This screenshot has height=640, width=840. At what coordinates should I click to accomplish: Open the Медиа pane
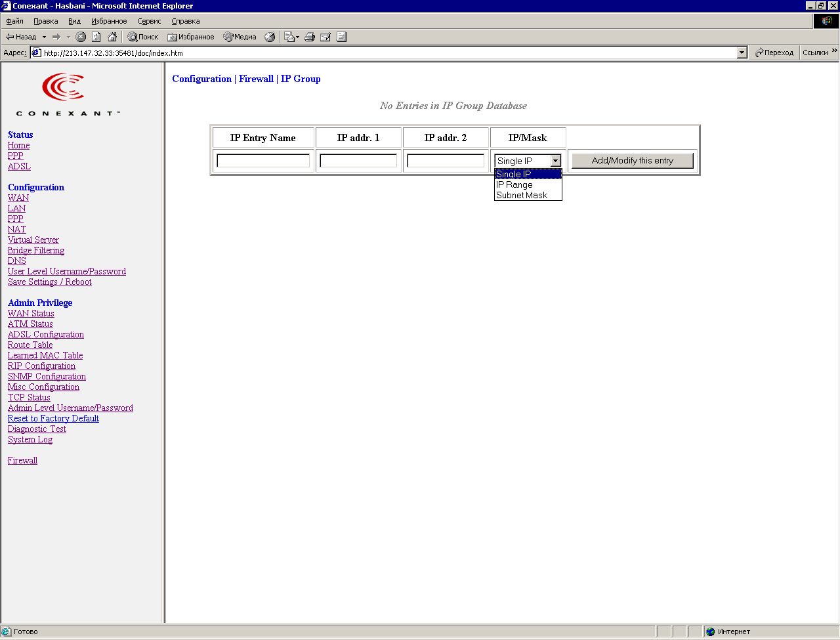coord(240,37)
